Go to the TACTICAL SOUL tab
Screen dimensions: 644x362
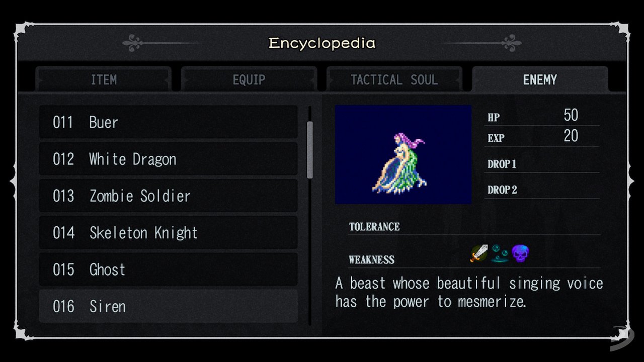(394, 79)
